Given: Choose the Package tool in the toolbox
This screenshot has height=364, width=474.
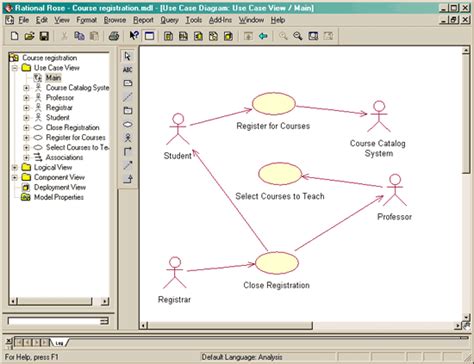Looking at the screenshot, I should 127,110.
